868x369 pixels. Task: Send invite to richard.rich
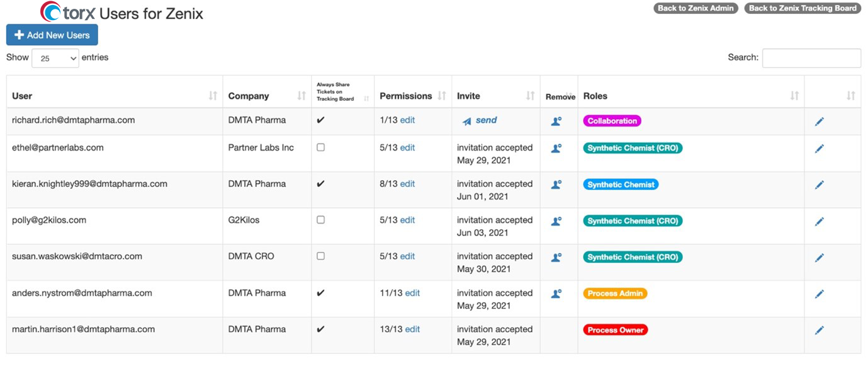point(480,120)
